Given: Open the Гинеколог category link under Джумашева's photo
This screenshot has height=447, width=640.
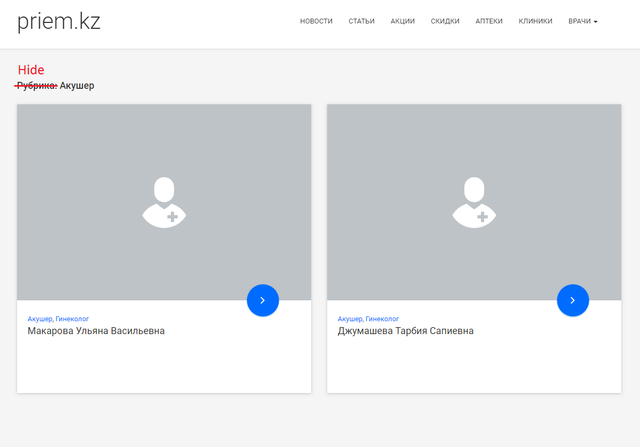Looking at the screenshot, I should pyautogui.click(x=382, y=319).
